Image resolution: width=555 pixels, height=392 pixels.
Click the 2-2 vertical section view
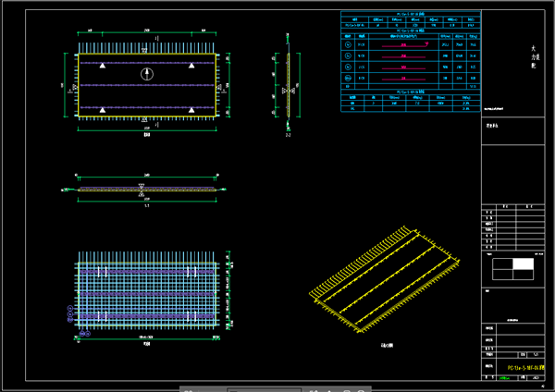coord(288,84)
